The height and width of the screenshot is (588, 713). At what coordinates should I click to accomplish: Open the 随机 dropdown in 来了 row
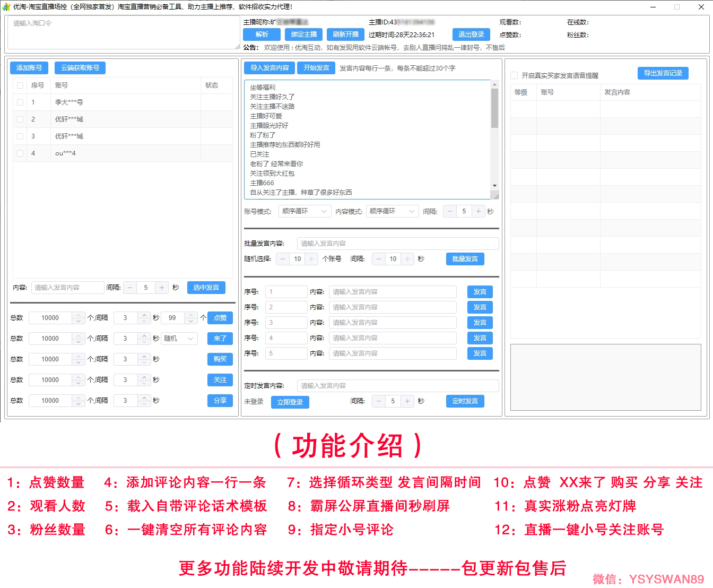179,339
